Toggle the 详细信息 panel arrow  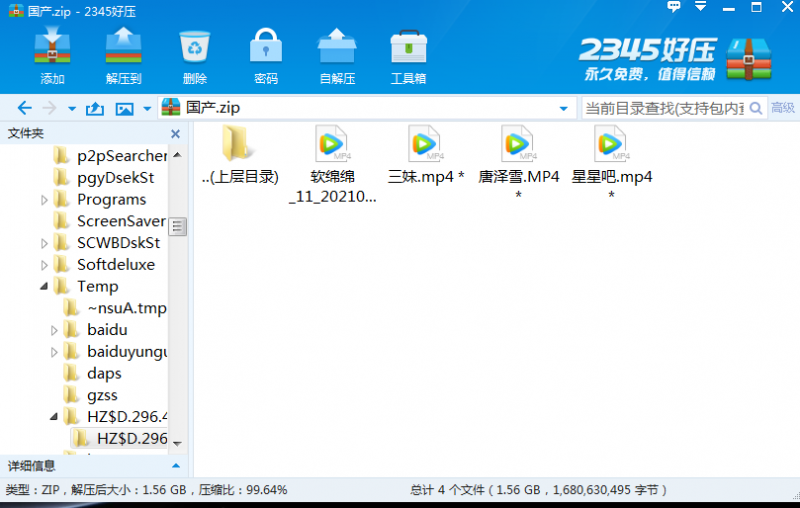tap(175, 466)
